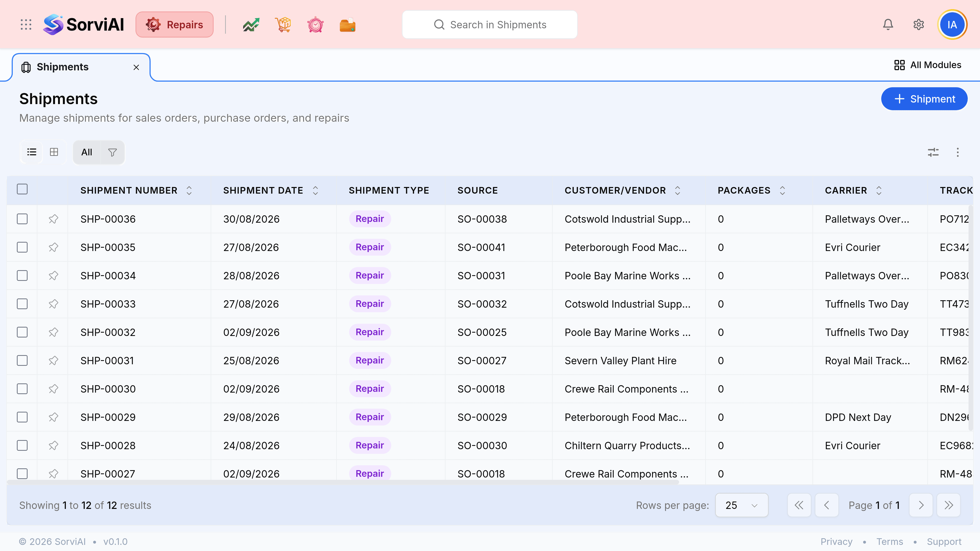980x551 pixels.
Task: Pin shipment SHP-00029
Action: [x=53, y=417]
